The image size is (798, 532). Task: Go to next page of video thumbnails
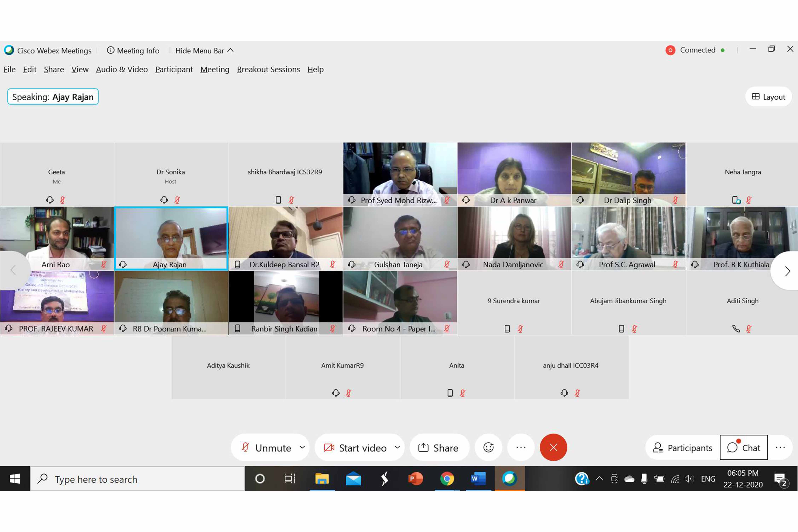(x=787, y=271)
